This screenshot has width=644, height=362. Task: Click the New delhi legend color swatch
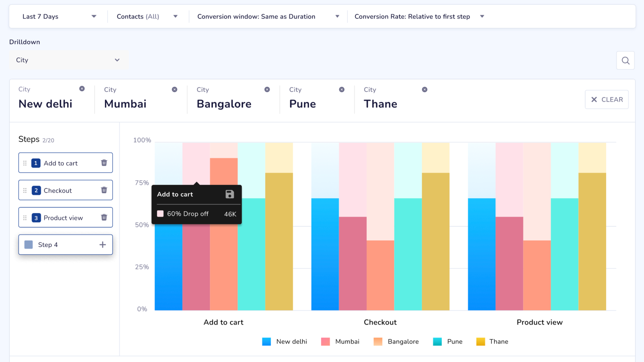click(266, 341)
